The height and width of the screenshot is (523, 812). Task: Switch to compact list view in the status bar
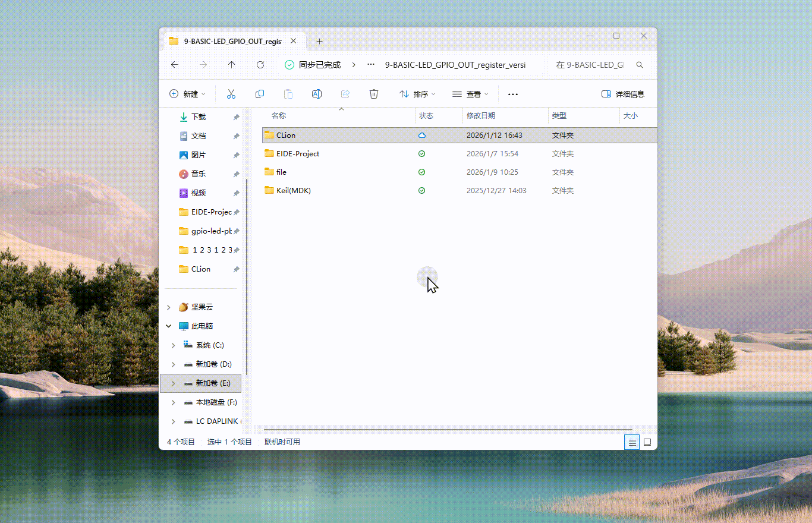point(632,442)
